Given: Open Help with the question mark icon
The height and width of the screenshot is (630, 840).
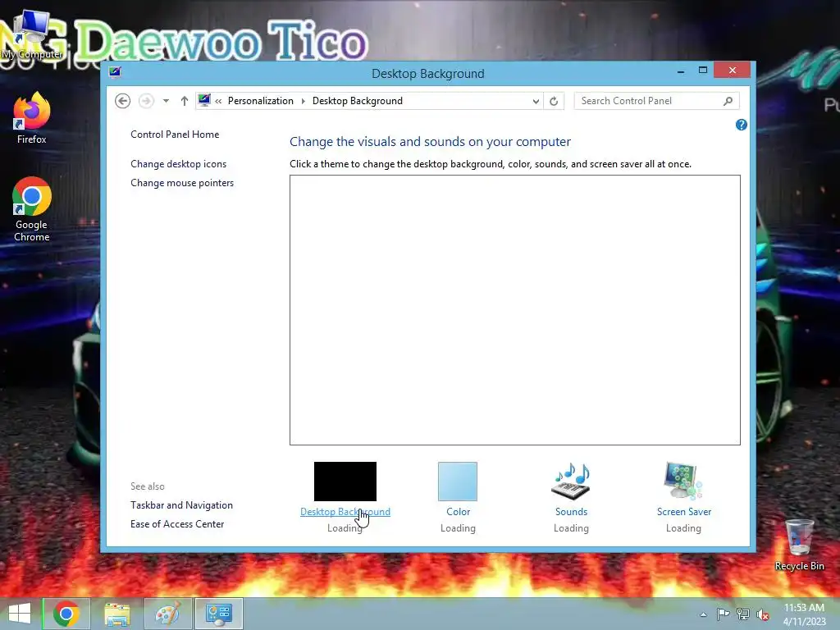Looking at the screenshot, I should [x=742, y=125].
